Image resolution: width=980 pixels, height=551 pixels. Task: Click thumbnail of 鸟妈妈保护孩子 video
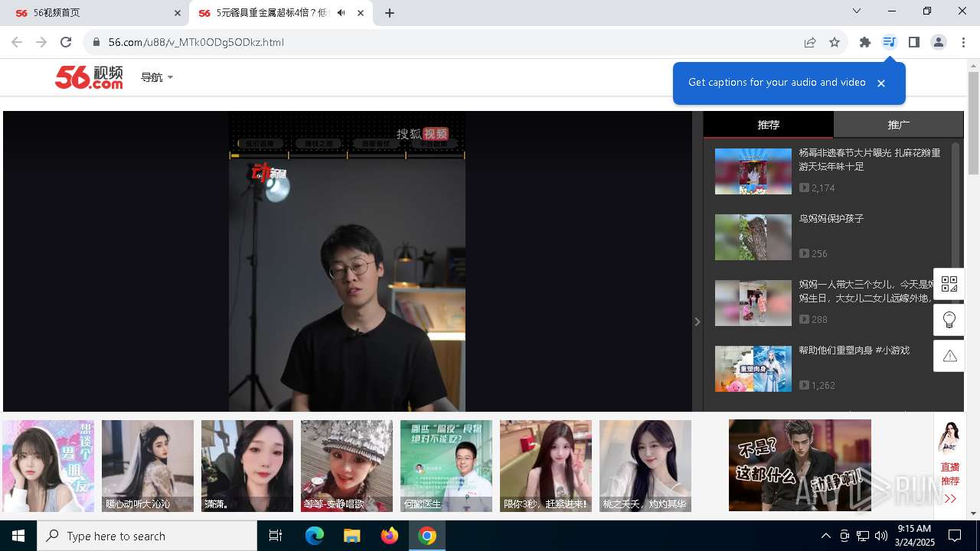click(753, 237)
